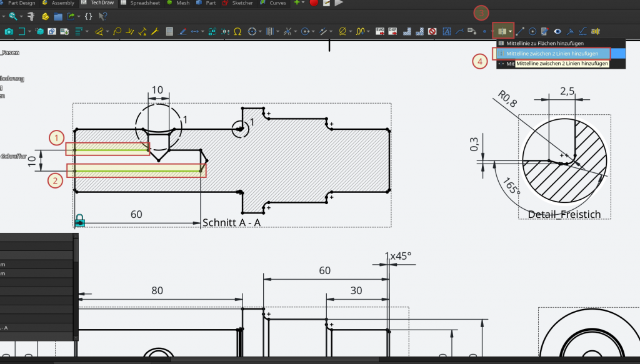The height and width of the screenshot is (364, 640).
Task: Expand dropdown next to green plus icon
Action: (x=304, y=3)
